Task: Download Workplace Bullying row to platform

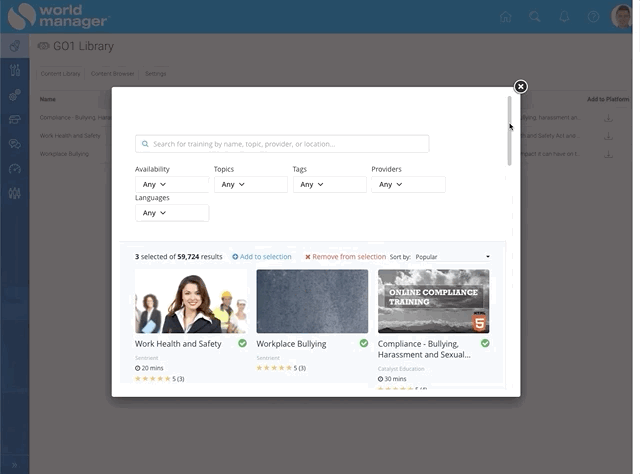Action: [x=608, y=154]
